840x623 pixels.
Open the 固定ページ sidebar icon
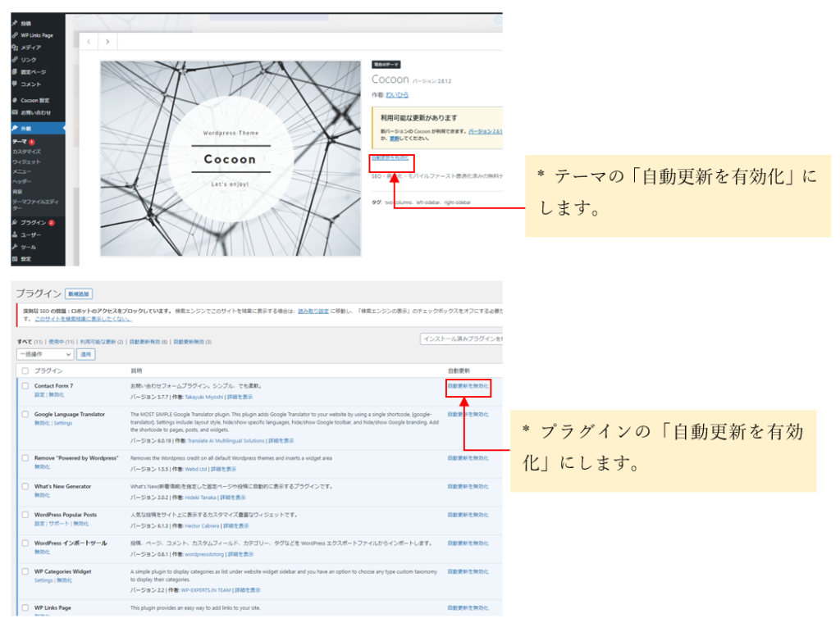15,72
